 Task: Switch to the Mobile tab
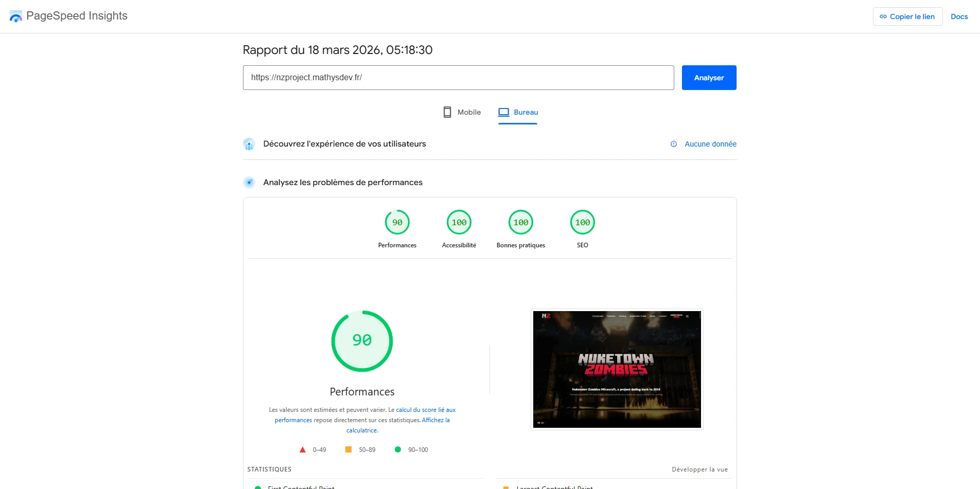point(461,112)
